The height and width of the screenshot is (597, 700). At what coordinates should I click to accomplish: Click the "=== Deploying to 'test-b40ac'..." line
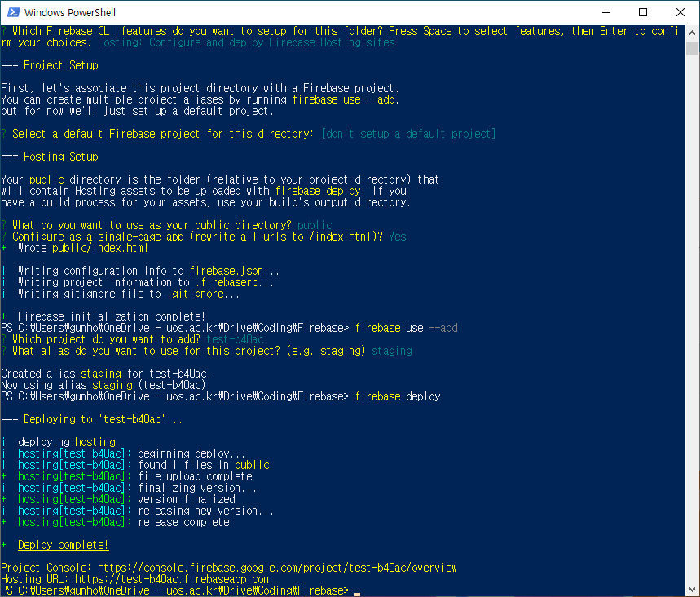pyautogui.click(x=91, y=419)
